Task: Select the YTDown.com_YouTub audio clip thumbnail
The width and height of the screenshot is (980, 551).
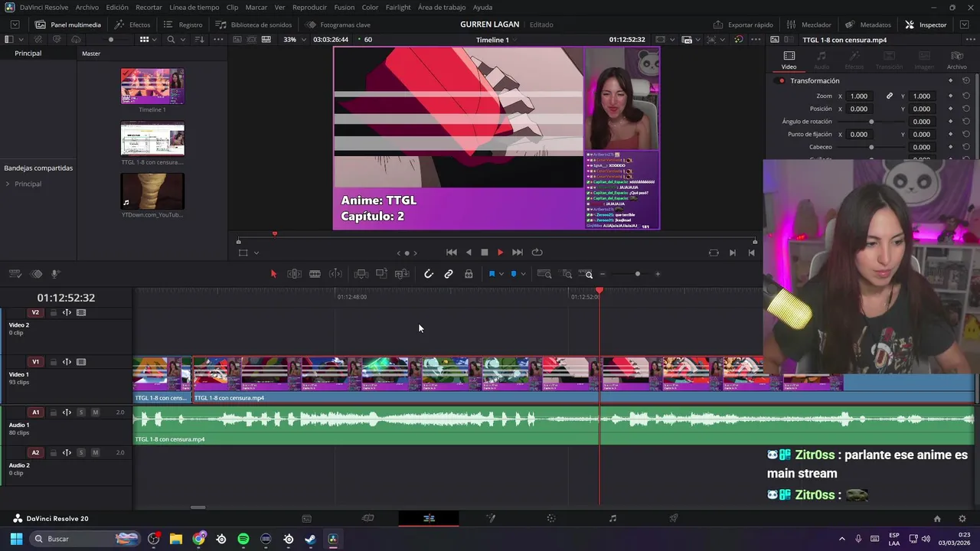Action: click(x=152, y=191)
